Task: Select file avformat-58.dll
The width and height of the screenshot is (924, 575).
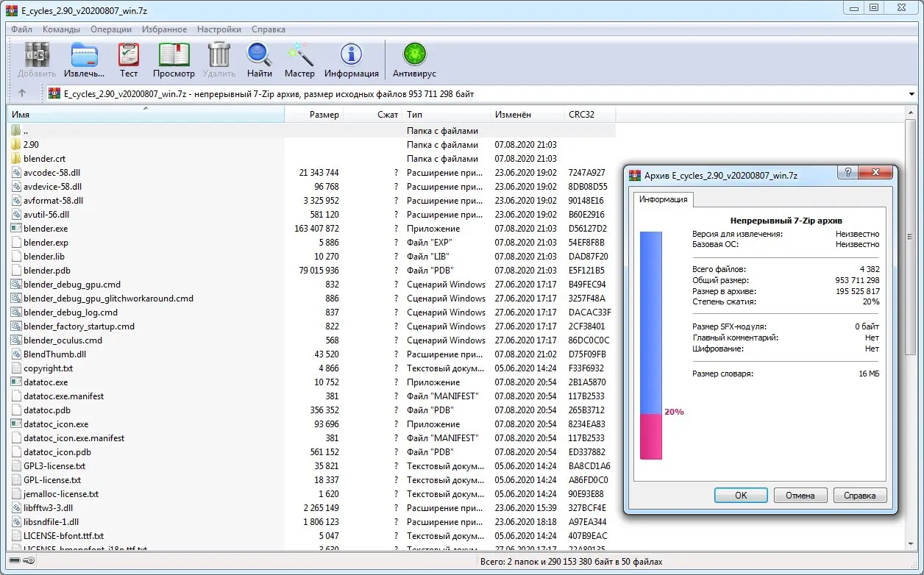Action: point(53,201)
